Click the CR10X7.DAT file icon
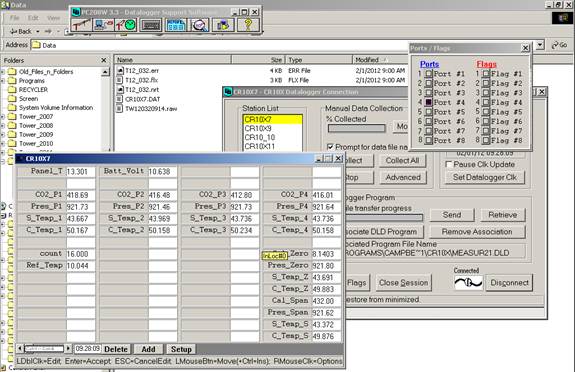575x372 pixels. tap(120, 99)
